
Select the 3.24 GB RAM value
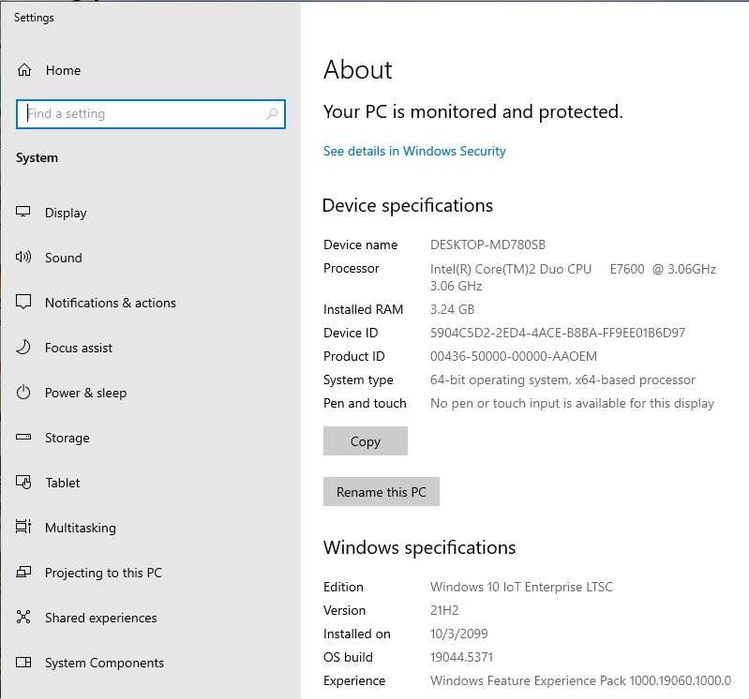(452, 309)
